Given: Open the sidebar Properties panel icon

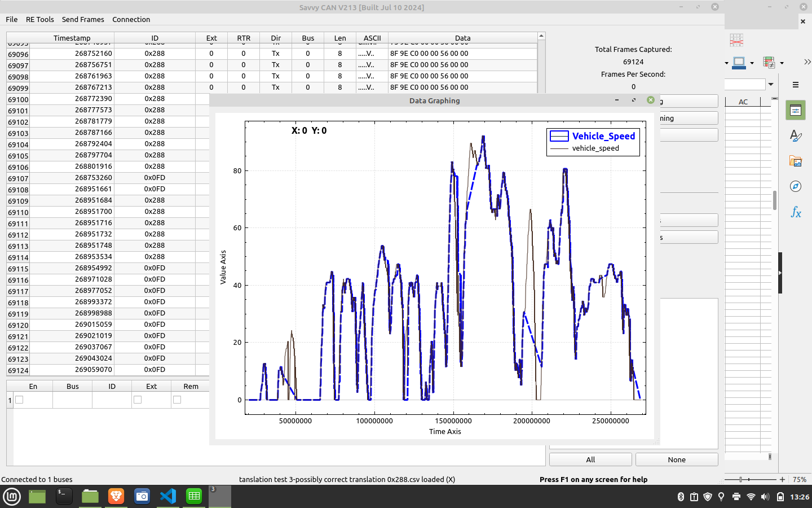Looking at the screenshot, I should coord(796,110).
